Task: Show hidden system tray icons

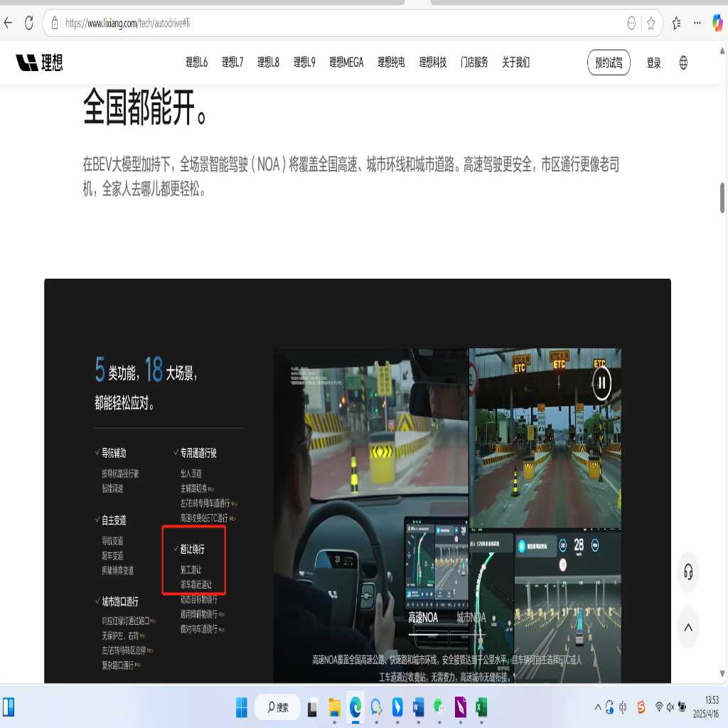Action: pos(598,707)
